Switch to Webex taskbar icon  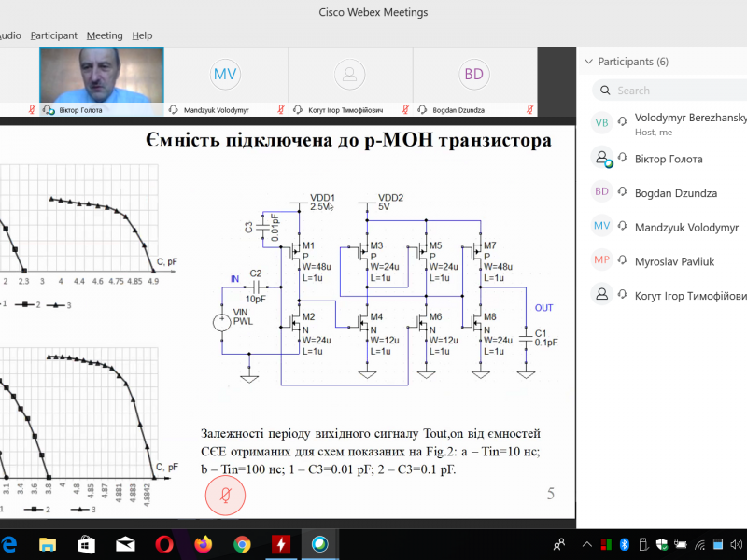point(319,544)
